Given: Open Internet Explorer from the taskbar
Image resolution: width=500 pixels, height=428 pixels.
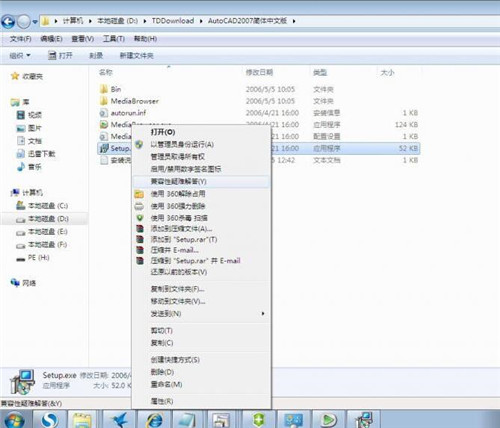Looking at the screenshot, I should (154, 420).
